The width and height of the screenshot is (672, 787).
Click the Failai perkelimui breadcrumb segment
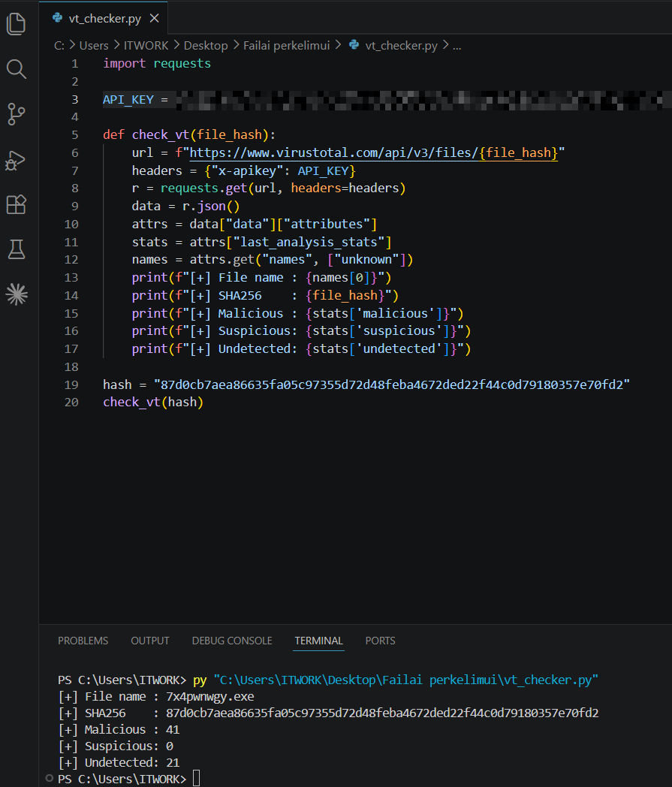(x=287, y=46)
